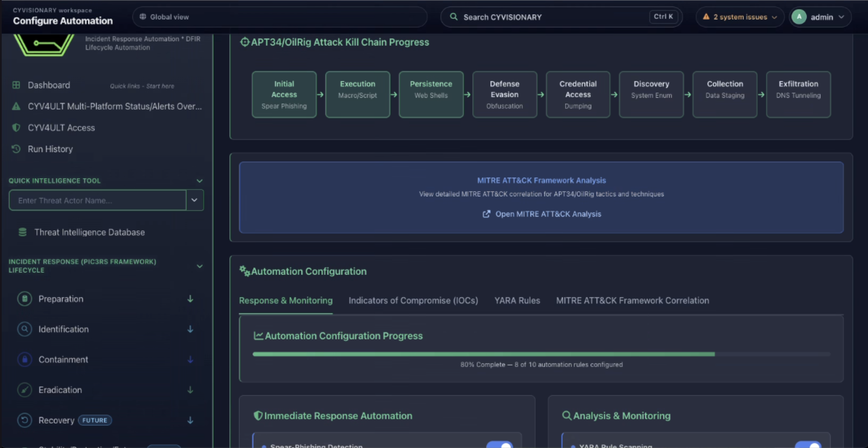Select the Defense Evasion stage box
The height and width of the screenshot is (448, 868).
tap(504, 94)
